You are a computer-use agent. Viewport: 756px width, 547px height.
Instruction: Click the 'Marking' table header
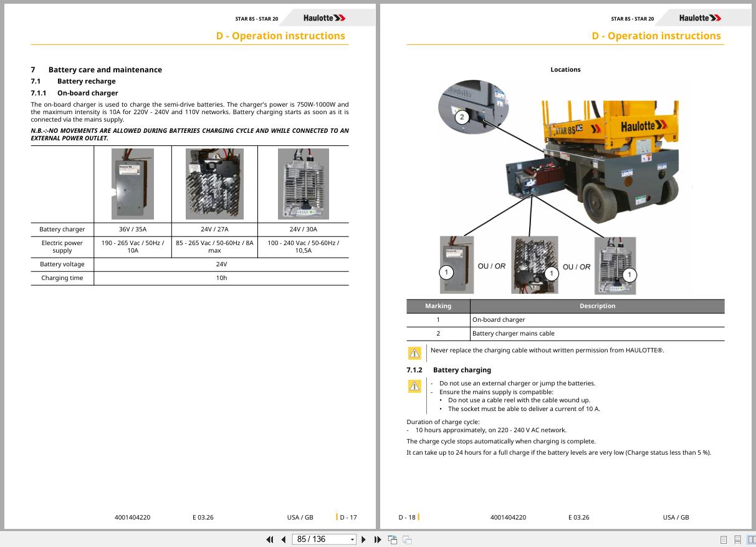(438, 306)
